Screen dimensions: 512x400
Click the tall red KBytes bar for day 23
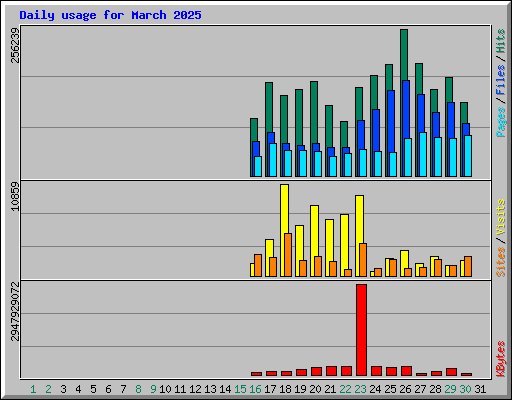pyautogui.click(x=361, y=330)
